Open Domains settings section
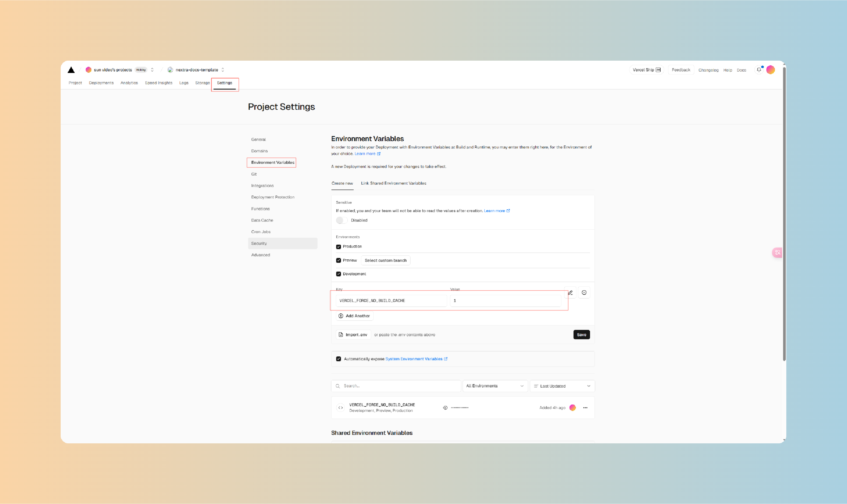This screenshot has height=504, width=847. [x=283, y=151]
